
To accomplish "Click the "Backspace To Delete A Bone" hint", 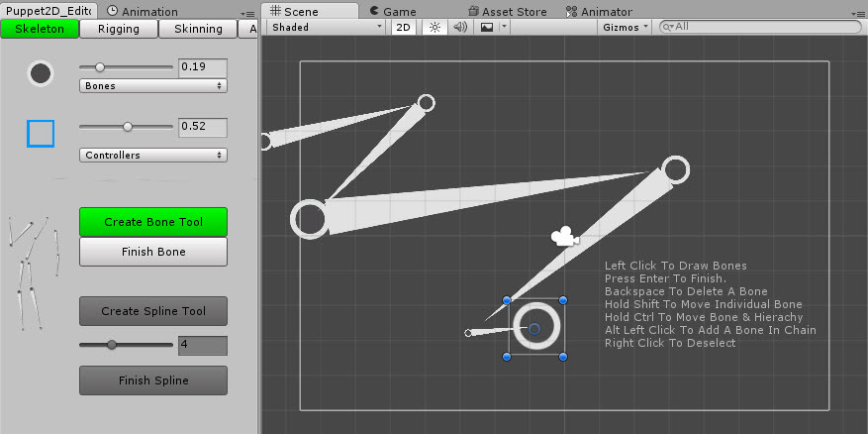I will pyautogui.click(x=686, y=291).
